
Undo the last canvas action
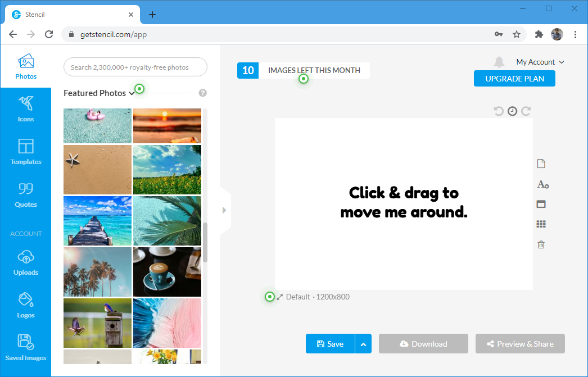click(499, 111)
